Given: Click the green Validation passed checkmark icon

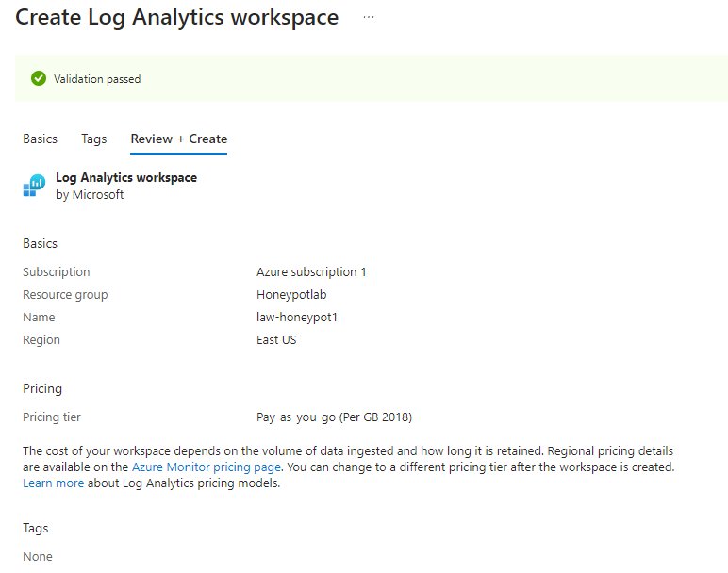Looking at the screenshot, I should click(39, 78).
